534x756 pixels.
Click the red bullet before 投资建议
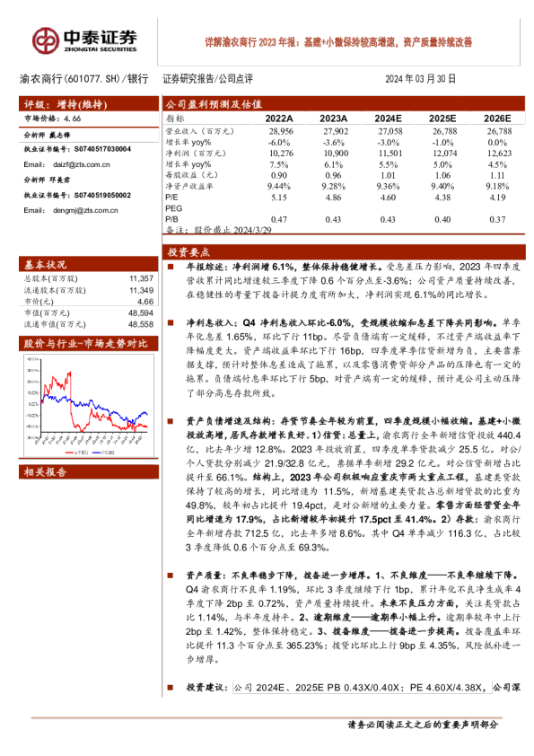coord(171,687)
